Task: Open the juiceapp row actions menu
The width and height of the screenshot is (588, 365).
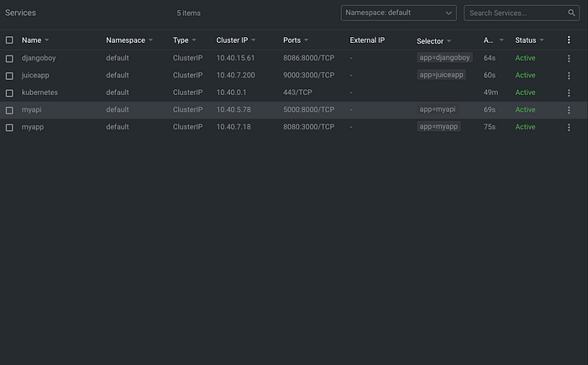Action: tap(569, 76)
